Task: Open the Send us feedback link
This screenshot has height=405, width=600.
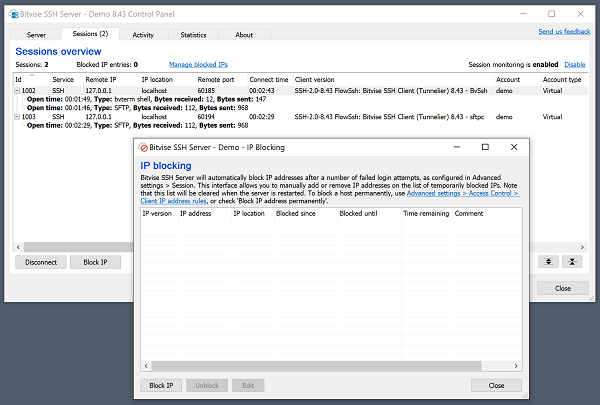Action: pos(564,31)
